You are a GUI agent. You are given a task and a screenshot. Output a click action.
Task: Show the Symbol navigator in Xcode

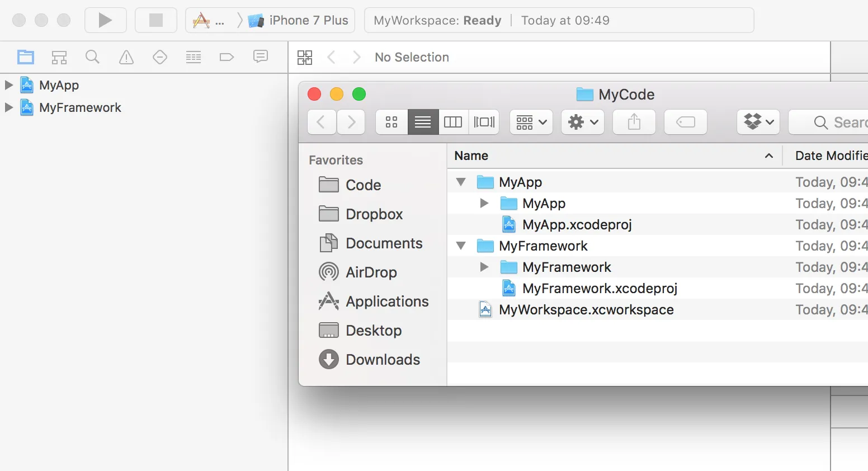pos(59,57)
